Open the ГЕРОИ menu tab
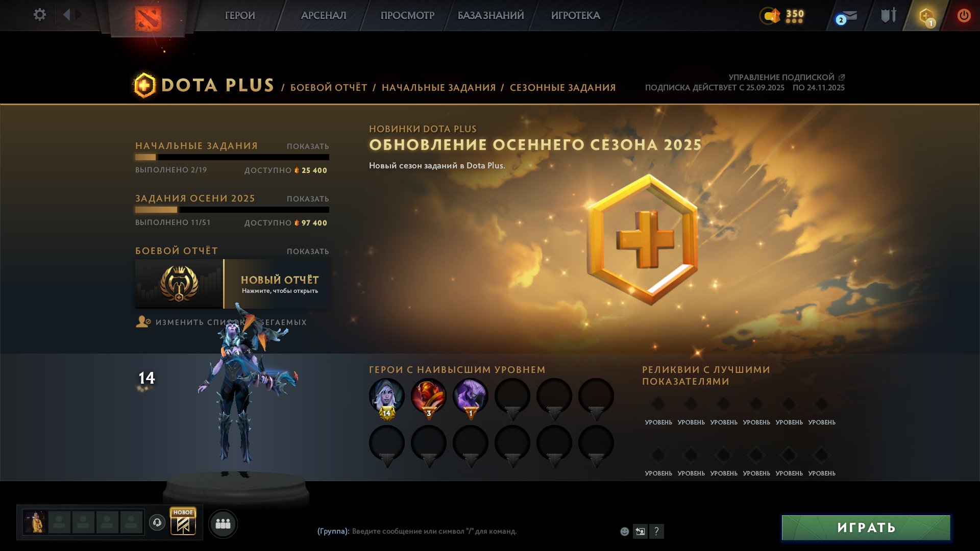The image size is (980, 551). coord(240,15)
